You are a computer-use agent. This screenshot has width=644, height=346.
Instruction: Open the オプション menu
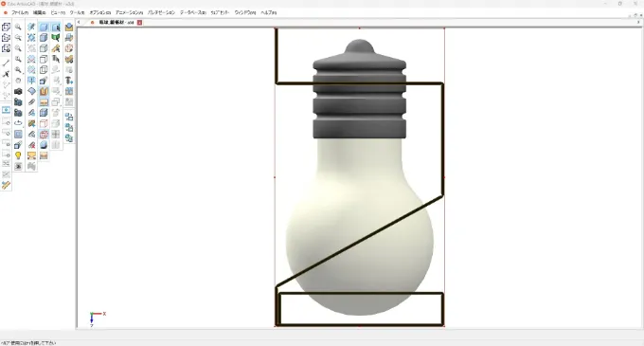coord(100,12)
